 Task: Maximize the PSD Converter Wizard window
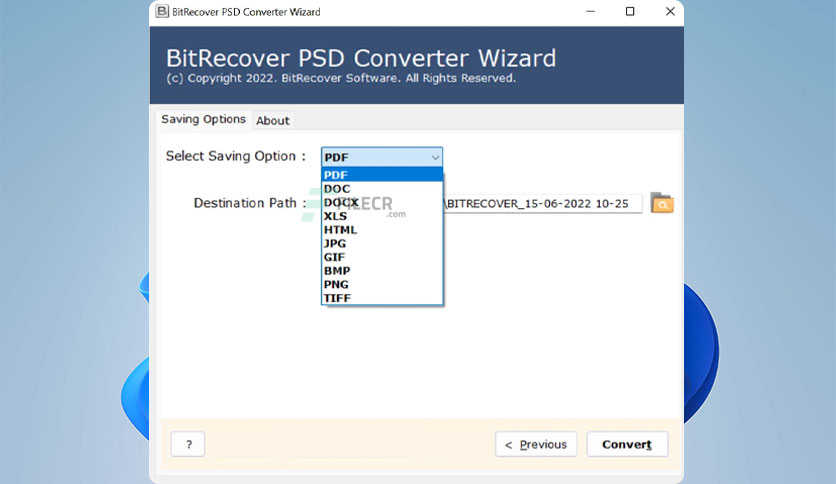[630, 11]
